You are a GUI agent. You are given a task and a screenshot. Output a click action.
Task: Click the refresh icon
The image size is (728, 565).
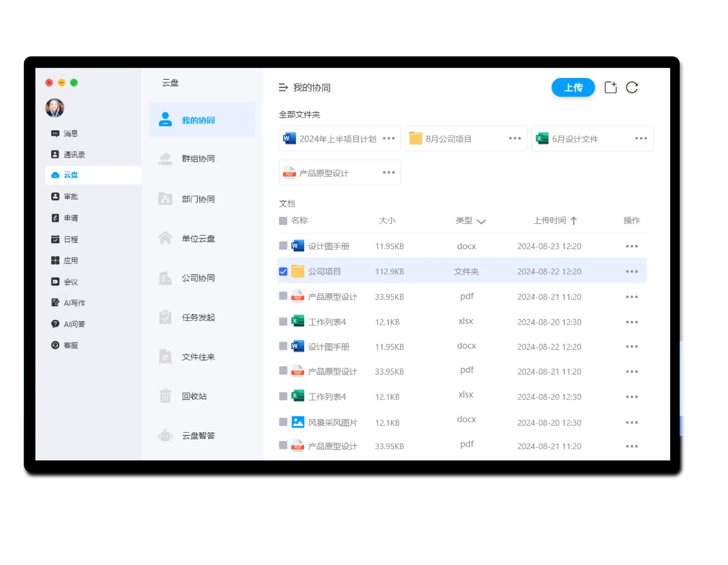[x=632, y=87]
